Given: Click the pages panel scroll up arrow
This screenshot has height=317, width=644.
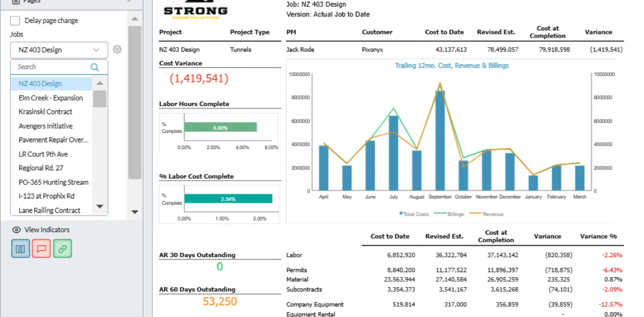Looking at the screenshot, I should tap(135, 19).
